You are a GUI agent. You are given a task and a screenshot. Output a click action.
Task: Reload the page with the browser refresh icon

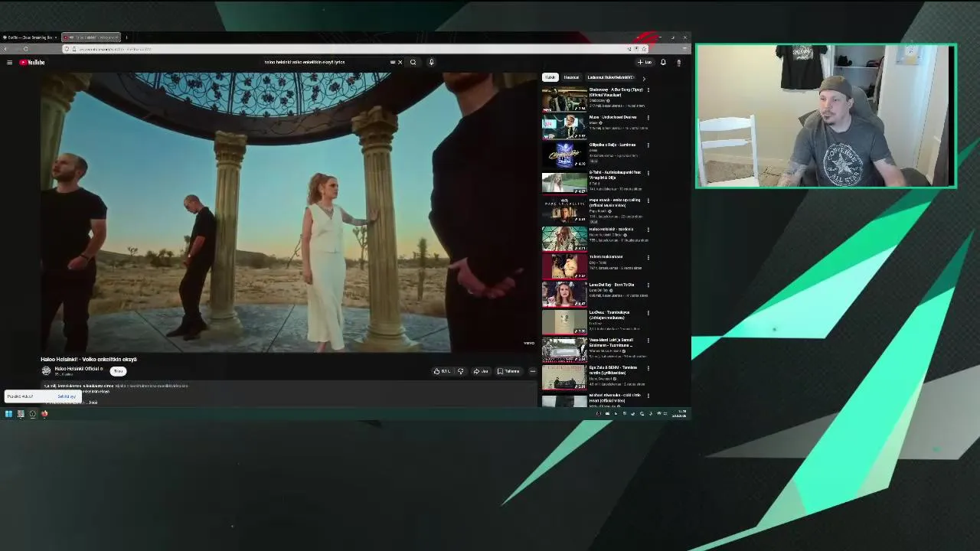click(x=25, y=49)
